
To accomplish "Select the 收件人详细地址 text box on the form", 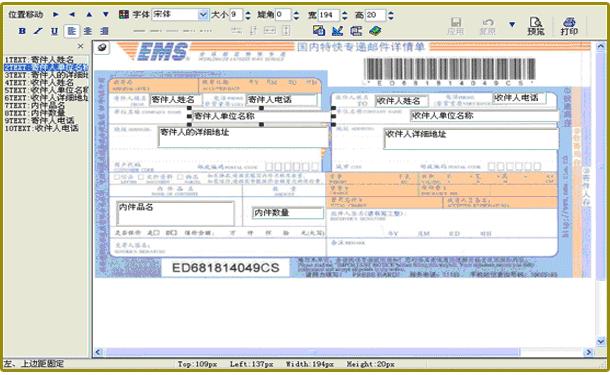I will pyautogui.click(x=471, y=139).
